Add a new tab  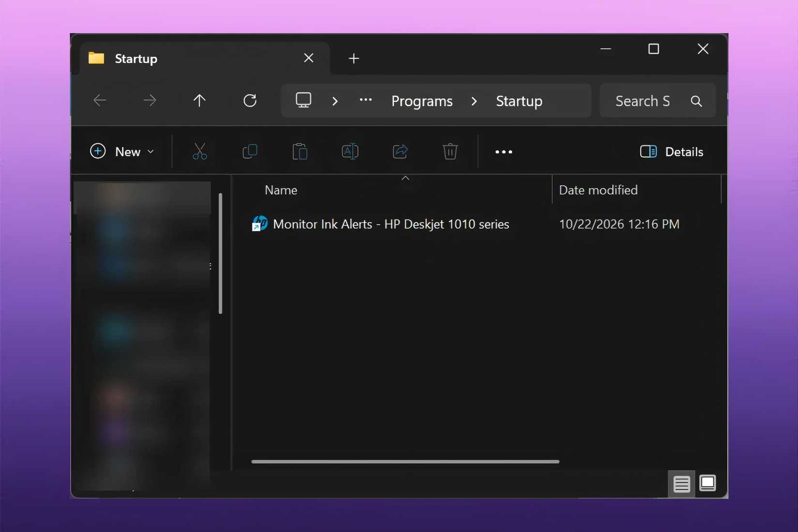click(x=354, y=59)
